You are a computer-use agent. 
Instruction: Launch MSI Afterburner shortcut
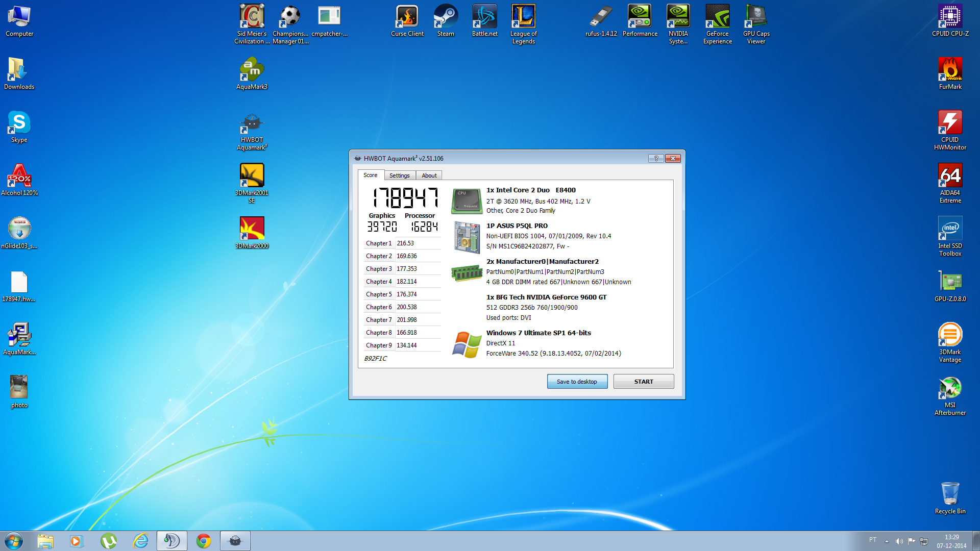[950, 396]
